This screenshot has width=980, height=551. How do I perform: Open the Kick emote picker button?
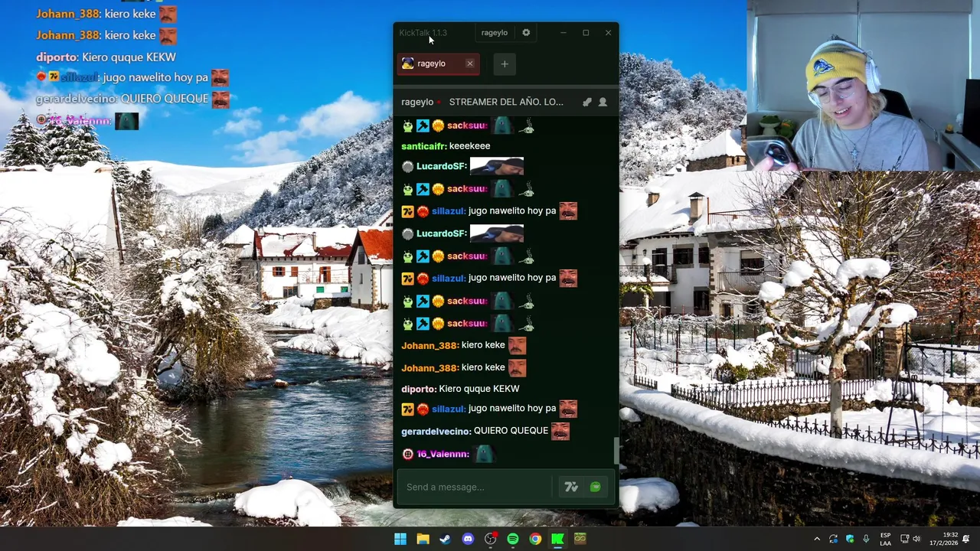tap(595, 487)
